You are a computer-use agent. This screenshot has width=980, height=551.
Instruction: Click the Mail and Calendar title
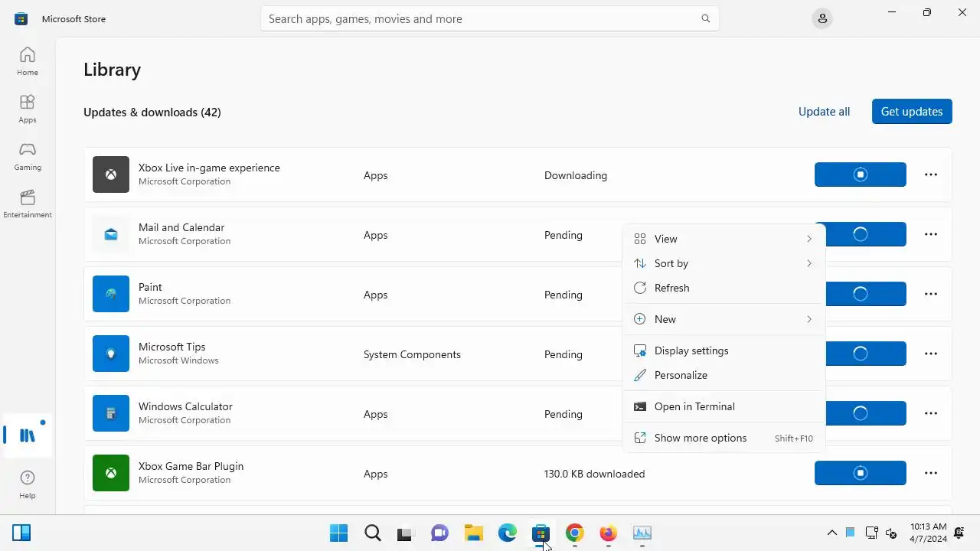point(181,227)
